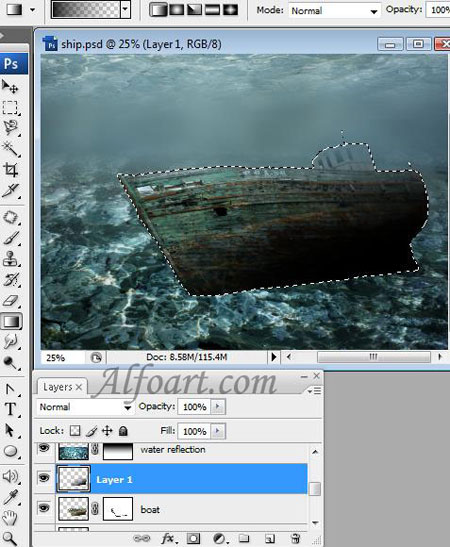Select the Magic Wand tool

coord(10,149)
